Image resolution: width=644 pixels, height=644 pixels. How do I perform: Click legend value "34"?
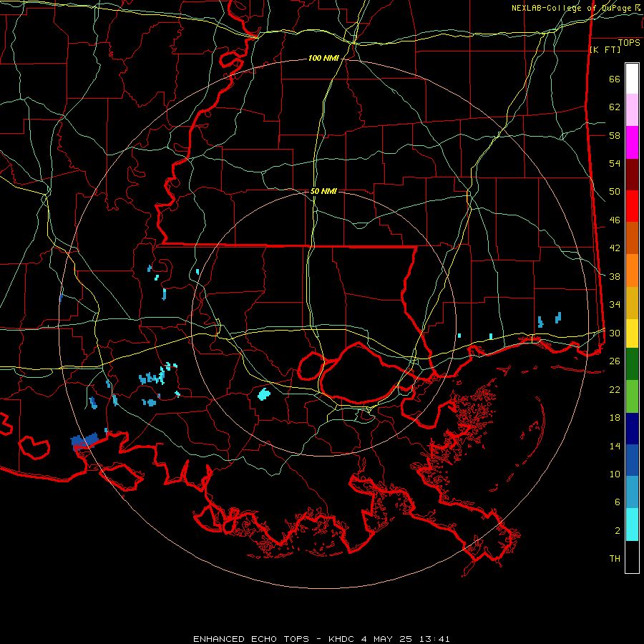[615, 304]
